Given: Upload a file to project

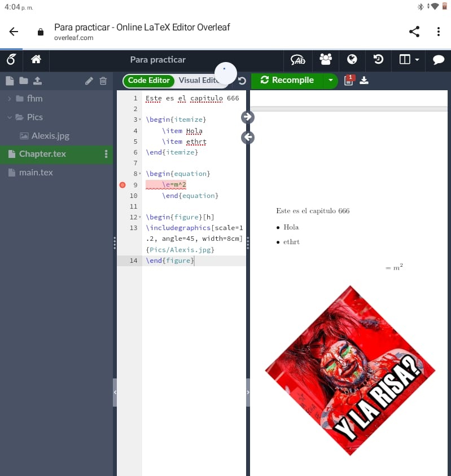Looking at the screenshot, I should pos(37,81).
